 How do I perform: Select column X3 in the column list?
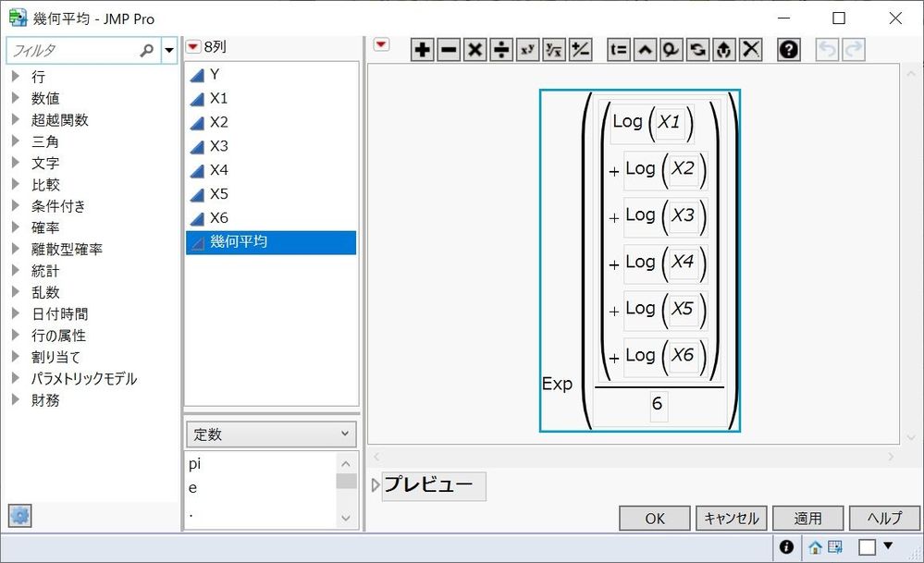coord(271,146)
